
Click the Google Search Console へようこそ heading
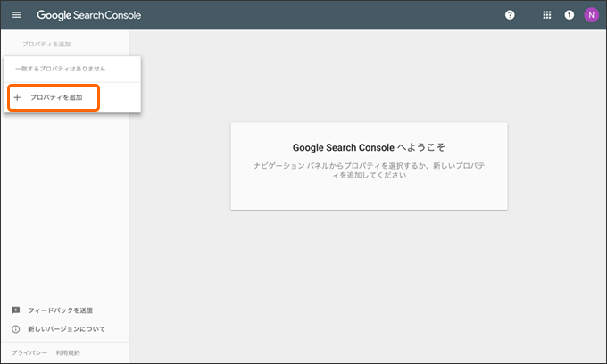coord(369,147)
